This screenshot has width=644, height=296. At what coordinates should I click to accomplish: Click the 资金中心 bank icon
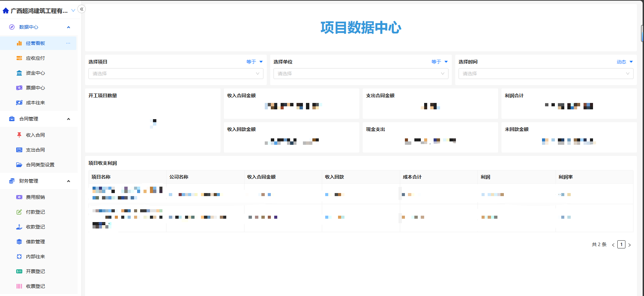click(x=19, y=73)
